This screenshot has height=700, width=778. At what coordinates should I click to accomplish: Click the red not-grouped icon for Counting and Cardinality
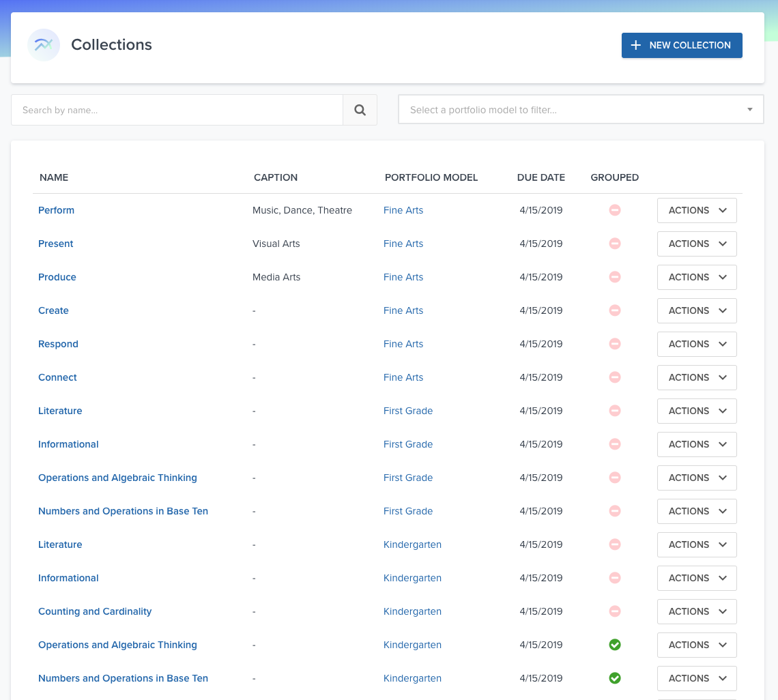pyautogui.click(x=614, y=611)
